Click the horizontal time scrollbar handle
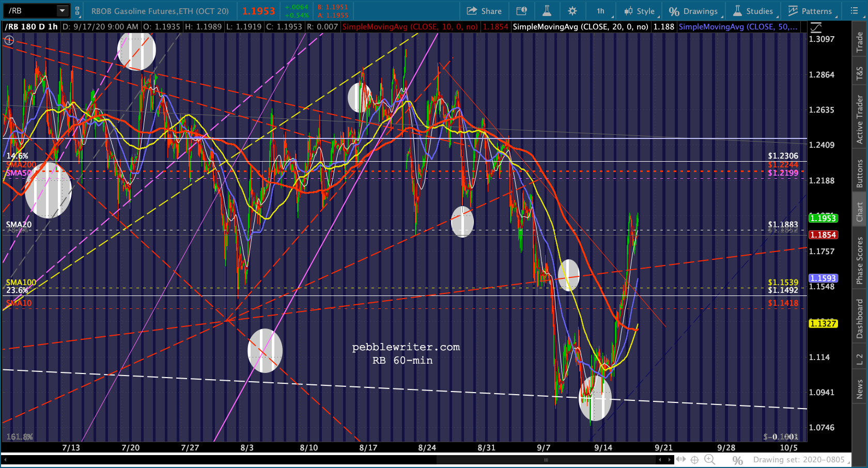 [x=546, y=460]
